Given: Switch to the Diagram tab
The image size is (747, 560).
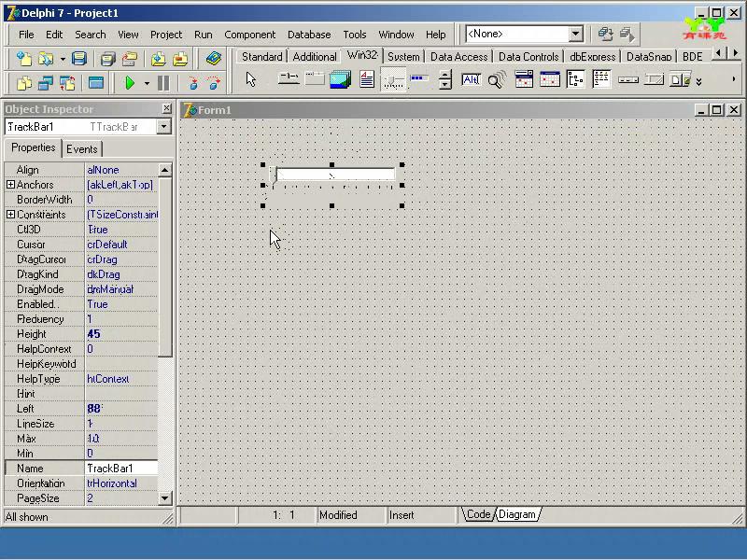Looking at the screenshot, I should coord(517,514).
